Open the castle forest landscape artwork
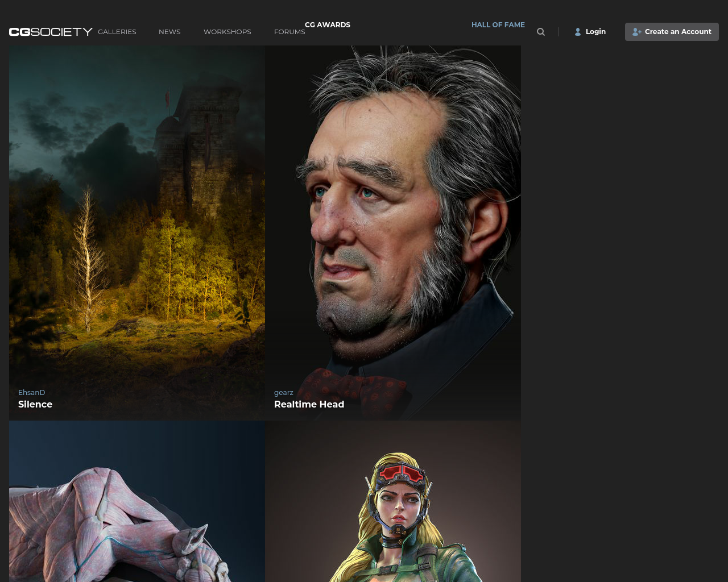The height and width of the screenshot is (582, 728). (136, 216)
